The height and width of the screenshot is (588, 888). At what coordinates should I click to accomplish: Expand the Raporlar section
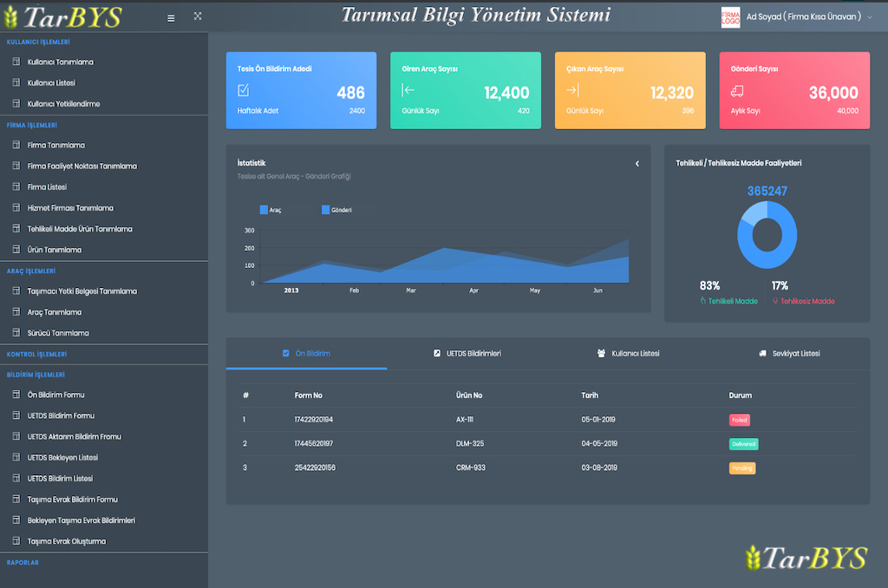point(23,563)
